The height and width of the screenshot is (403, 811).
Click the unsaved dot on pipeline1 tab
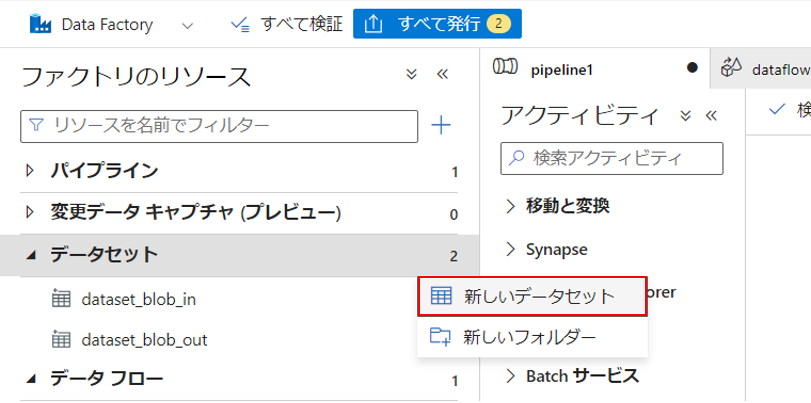[x=692, y=68]
